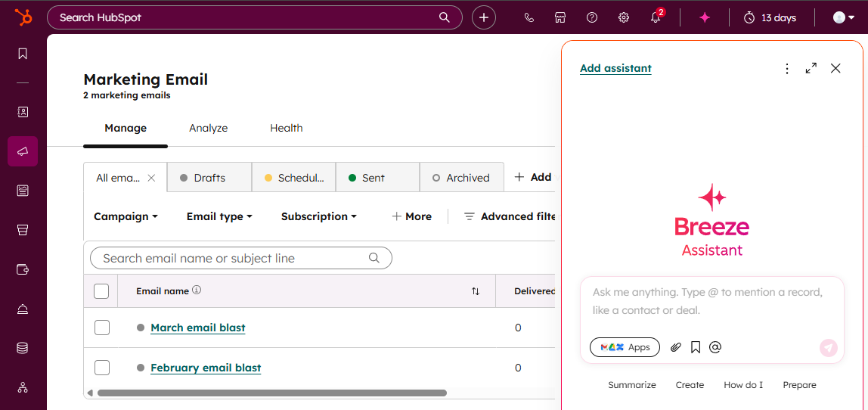Viewport: 868px width, 410px height.
Task: Click the HubSpot sprocket logo
Action: (23, 17)
